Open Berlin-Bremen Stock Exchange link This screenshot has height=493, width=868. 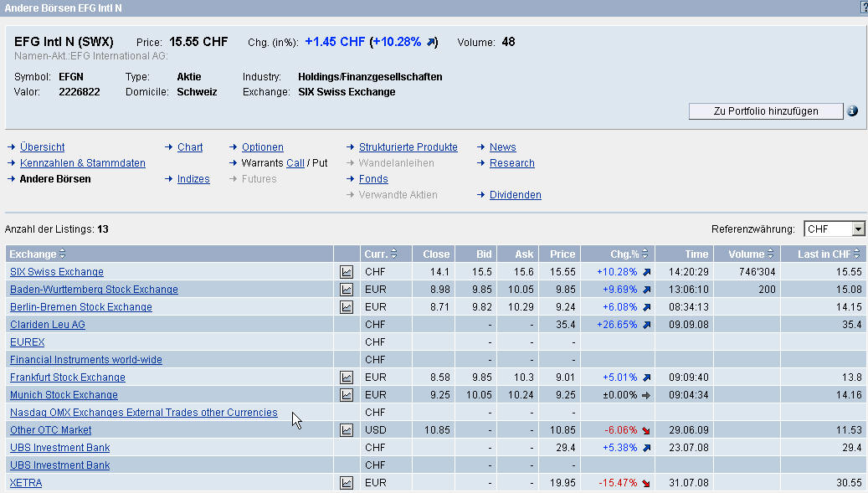(81, 307)
